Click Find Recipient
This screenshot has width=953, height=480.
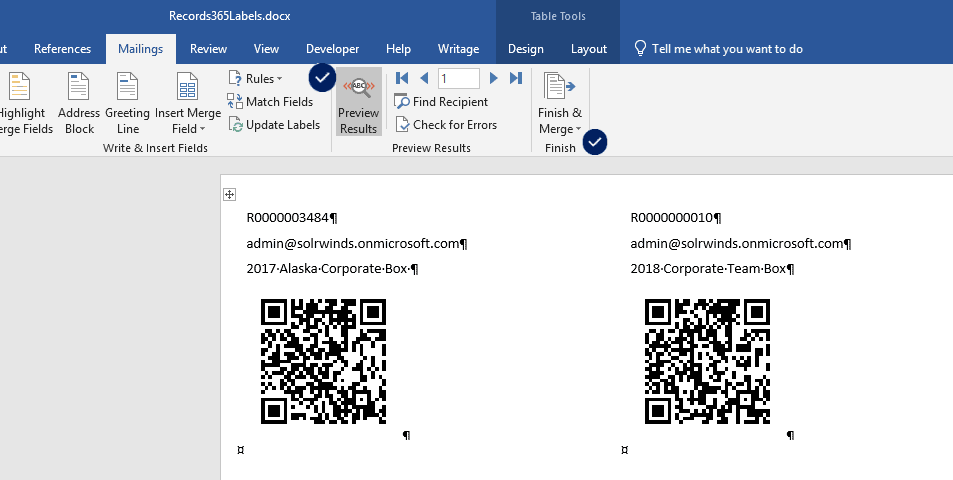point(441,101)
